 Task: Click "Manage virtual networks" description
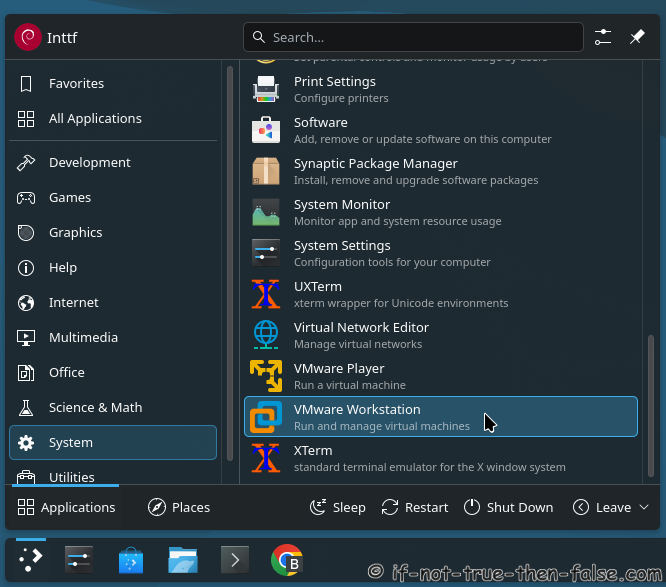pos(358,344)
